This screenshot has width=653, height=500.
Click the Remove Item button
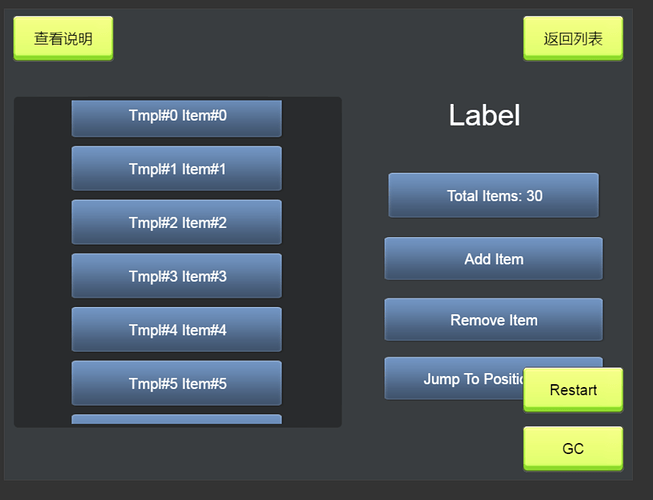(x=493, y=320)
